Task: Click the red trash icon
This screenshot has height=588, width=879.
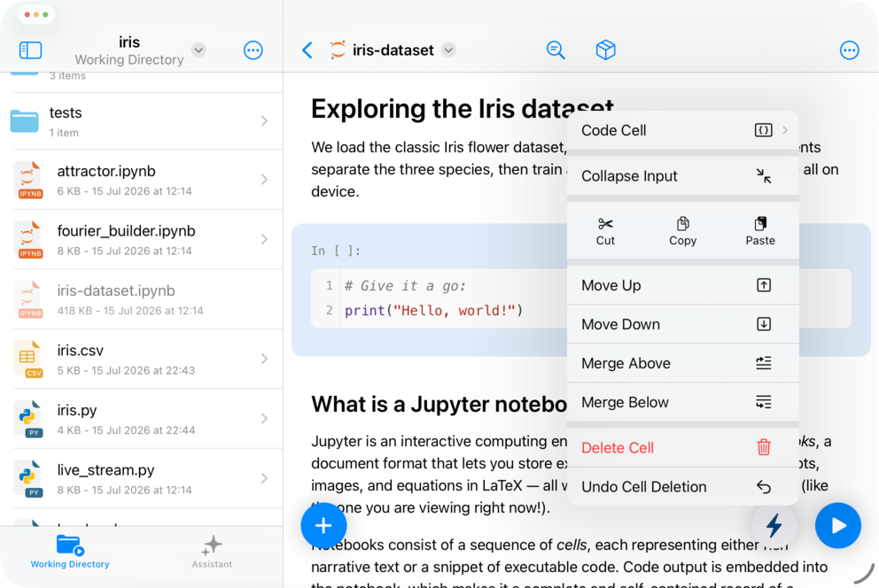Action: point(764,447)
